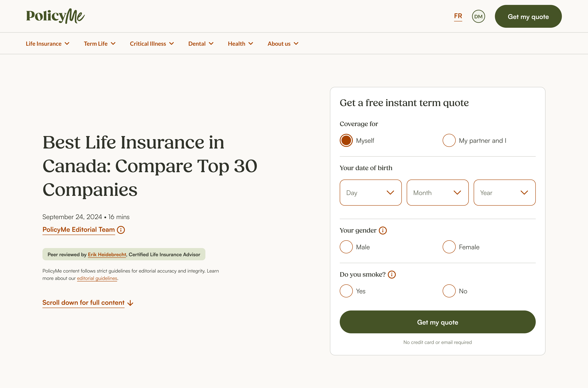The width and height of the screenshot is (588, 388).
Task: Click Scroll down for full content
Action: 83,303
